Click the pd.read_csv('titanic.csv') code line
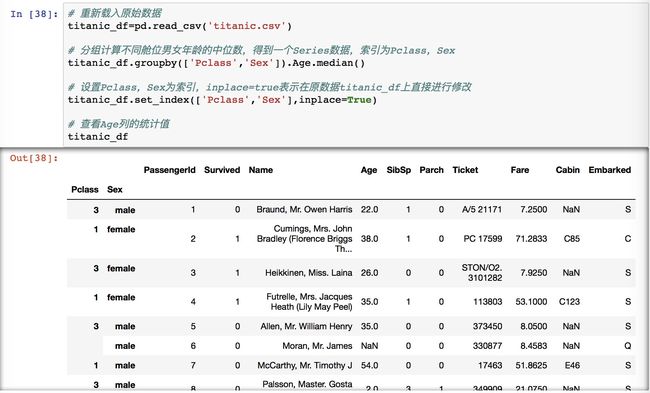The image size is (650, 393). [180, 26]
